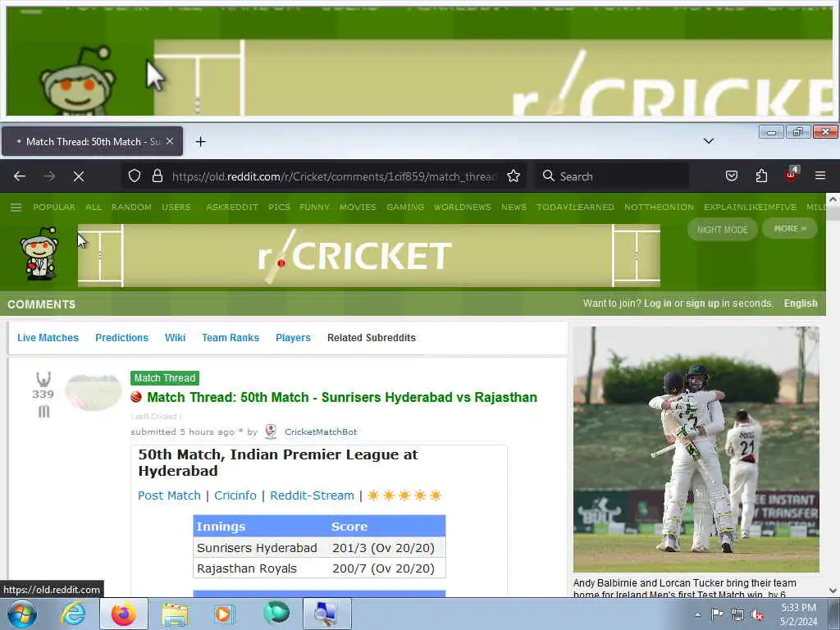840x630 pixels.
Task: Click the muted volume tray icon
Action: tap(757, 614)
